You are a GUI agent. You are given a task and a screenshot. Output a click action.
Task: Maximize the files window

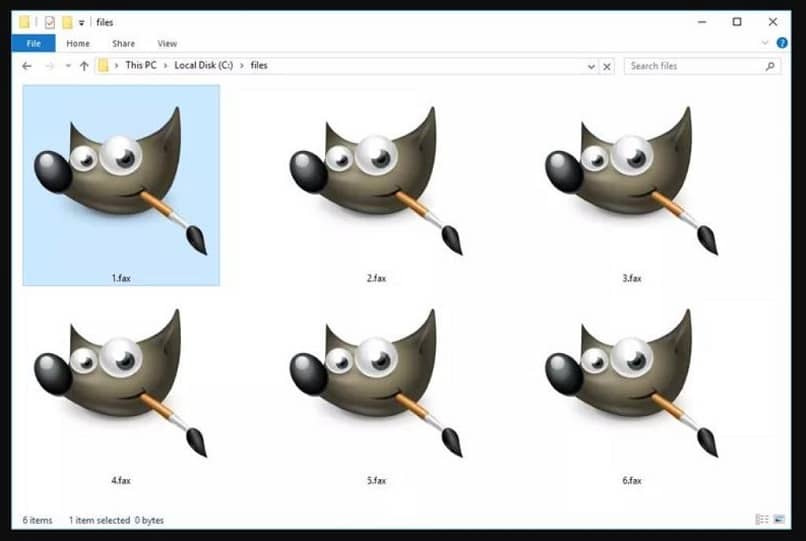737,22
